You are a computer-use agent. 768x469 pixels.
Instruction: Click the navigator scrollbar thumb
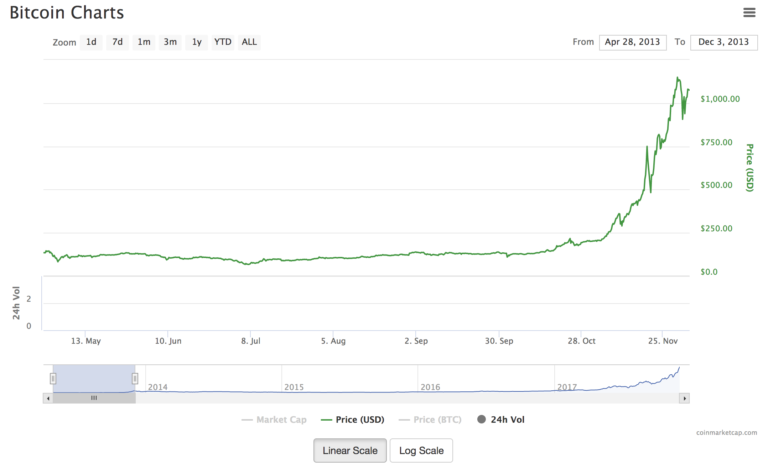[94, 398]
